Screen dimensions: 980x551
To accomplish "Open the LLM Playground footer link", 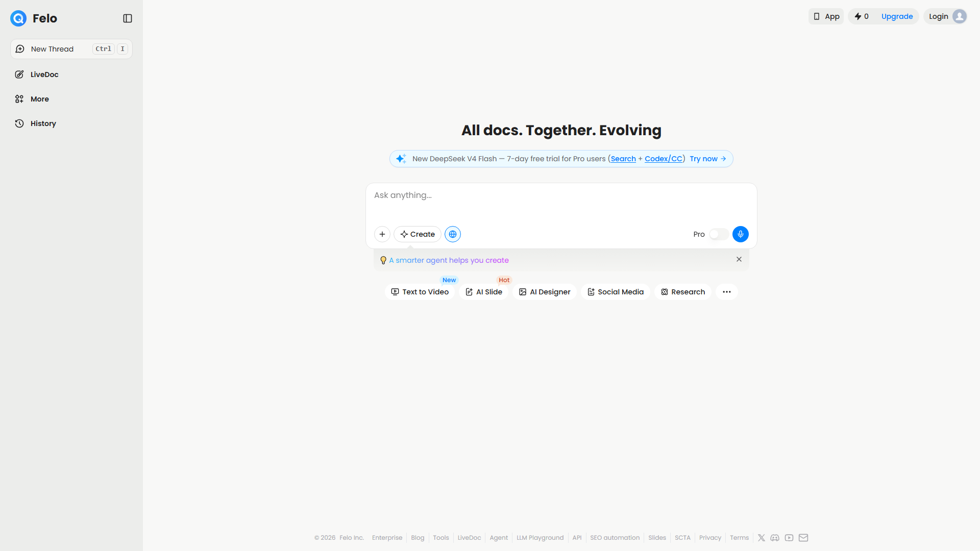I will coord(540,538).
